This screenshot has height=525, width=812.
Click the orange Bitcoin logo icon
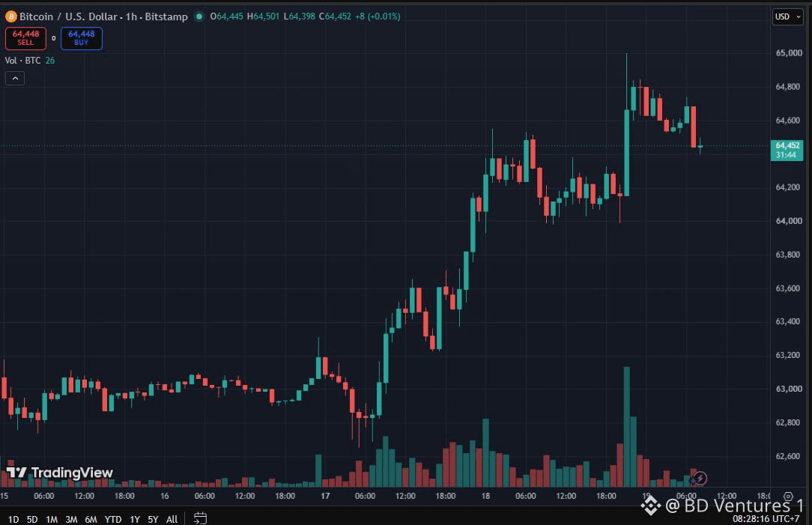point(10,16)
